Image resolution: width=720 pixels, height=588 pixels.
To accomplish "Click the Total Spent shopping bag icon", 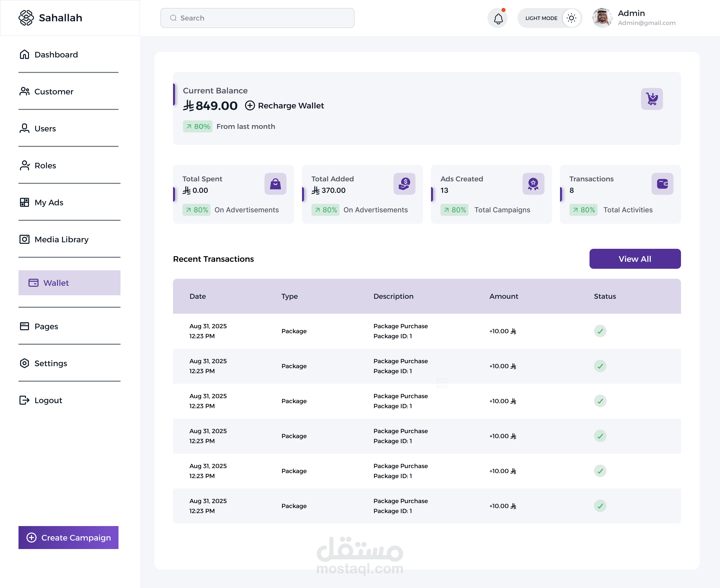I will 275,184.
